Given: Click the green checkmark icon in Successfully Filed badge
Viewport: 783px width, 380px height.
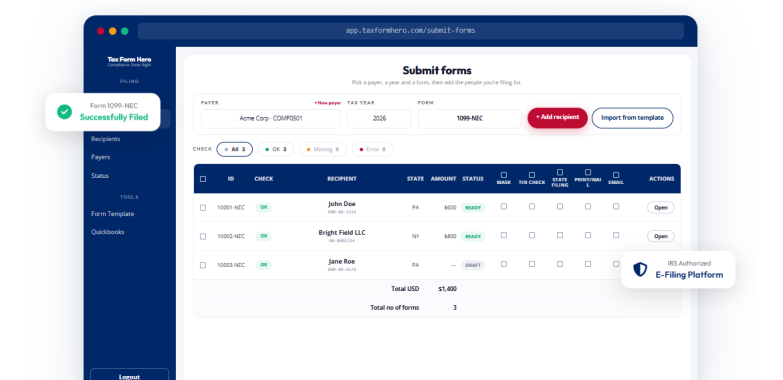Looking at the screenshot, I should click(64, 112).
